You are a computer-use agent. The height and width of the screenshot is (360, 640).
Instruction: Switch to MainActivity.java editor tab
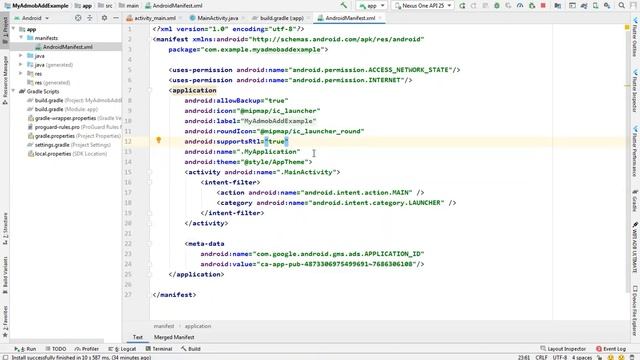click(218, 18)
